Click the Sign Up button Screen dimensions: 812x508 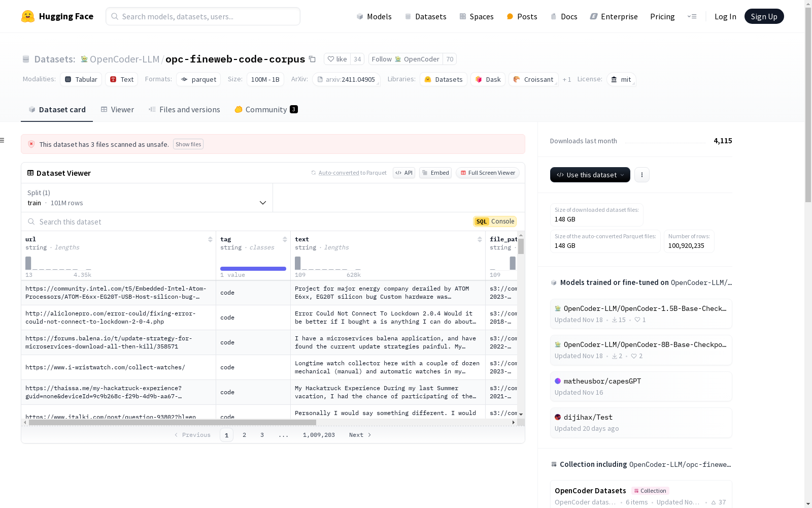[x=764, y=16]
